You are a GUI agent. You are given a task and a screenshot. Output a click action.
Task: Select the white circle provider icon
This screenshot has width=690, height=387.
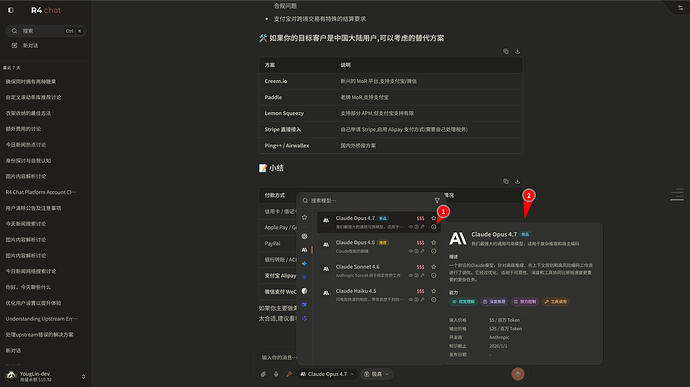tap(305, 291)
